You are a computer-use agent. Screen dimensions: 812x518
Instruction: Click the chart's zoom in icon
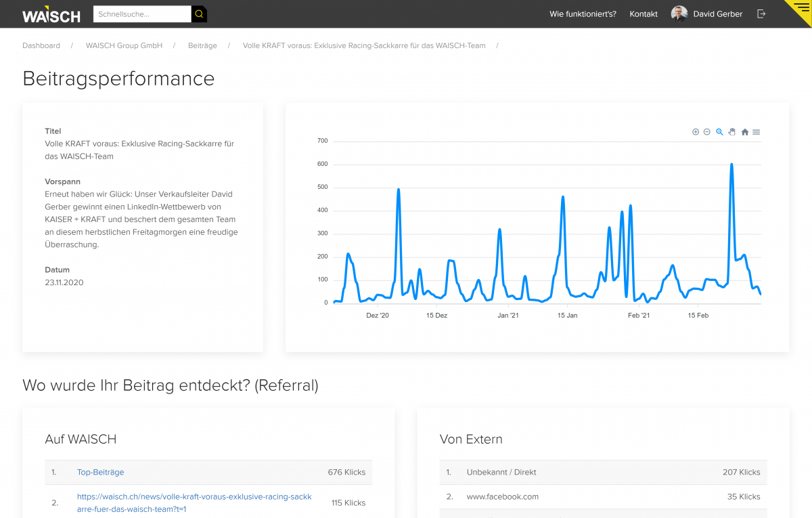click(696, 132)
